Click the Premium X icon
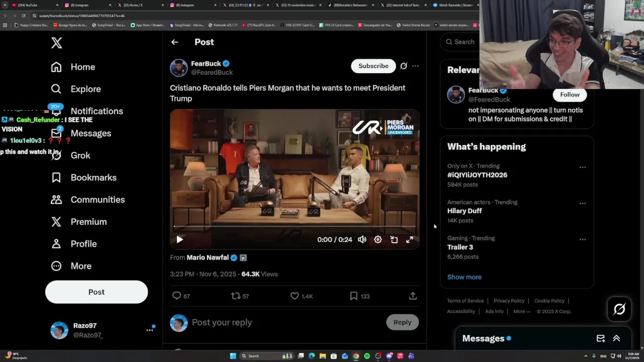Screen dimensions: 644x362 tap(56, 222)
